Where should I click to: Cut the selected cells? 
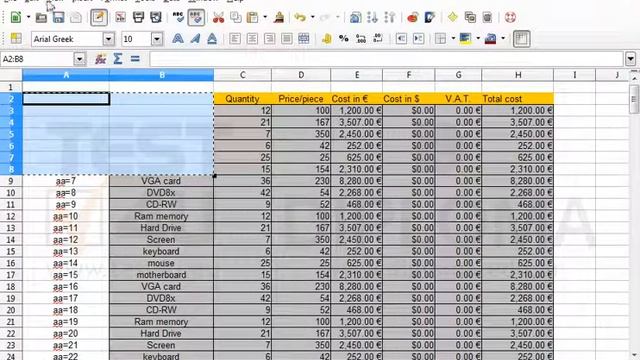click(218, 18)
